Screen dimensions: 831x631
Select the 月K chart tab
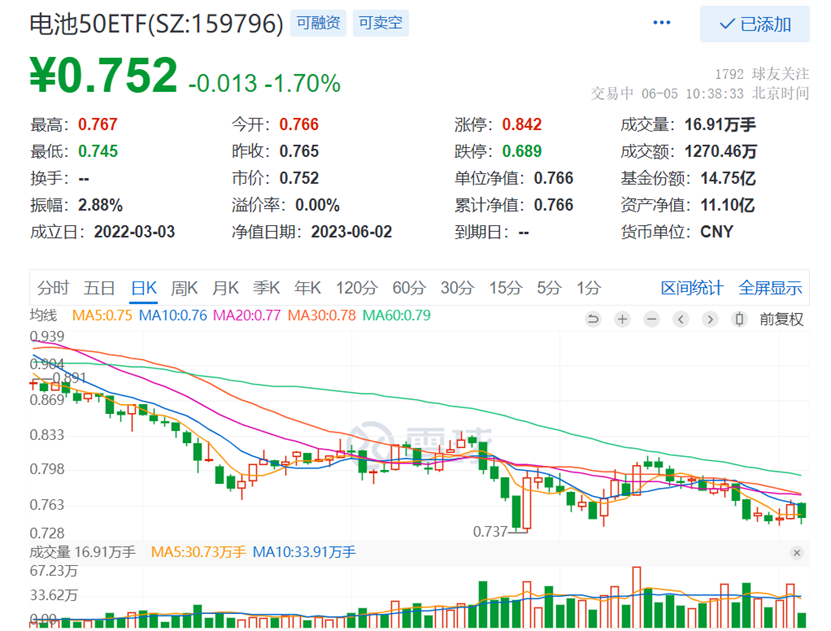click(x=225, y=288)
